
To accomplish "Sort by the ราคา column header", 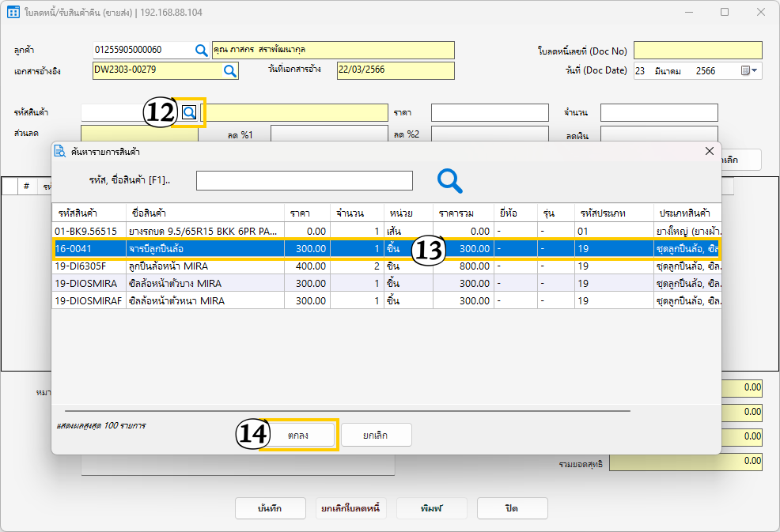I will (300, 213).
